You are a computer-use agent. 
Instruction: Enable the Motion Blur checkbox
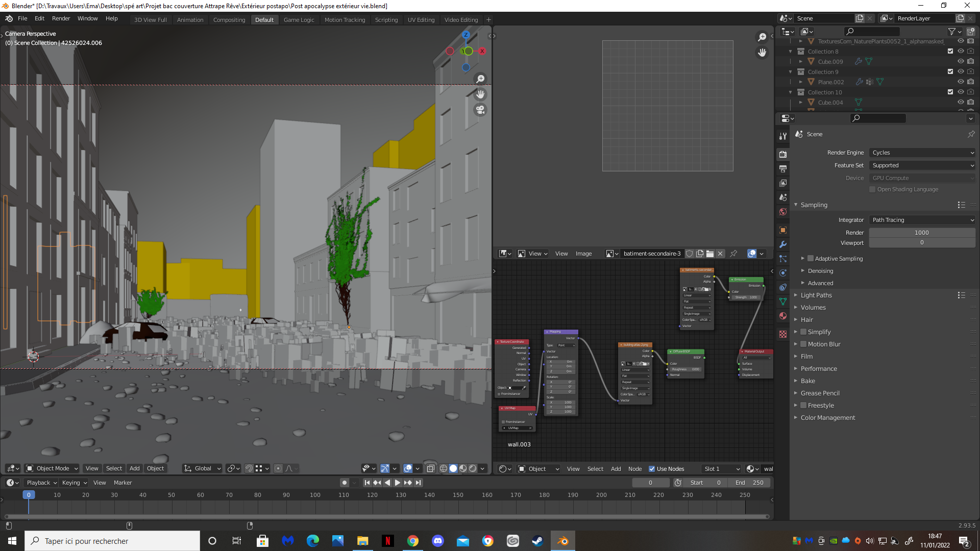coord(803,344)
